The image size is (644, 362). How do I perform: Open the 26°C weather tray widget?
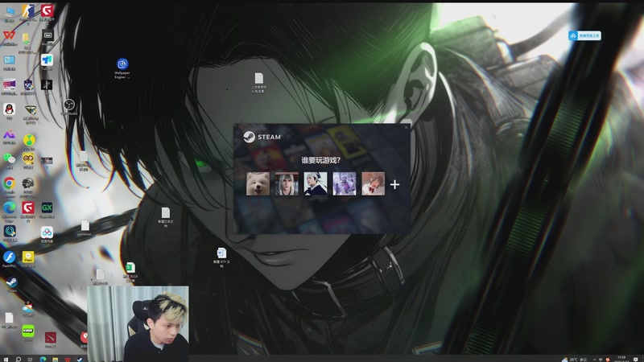pyautogui.click(x=575, y=360)
